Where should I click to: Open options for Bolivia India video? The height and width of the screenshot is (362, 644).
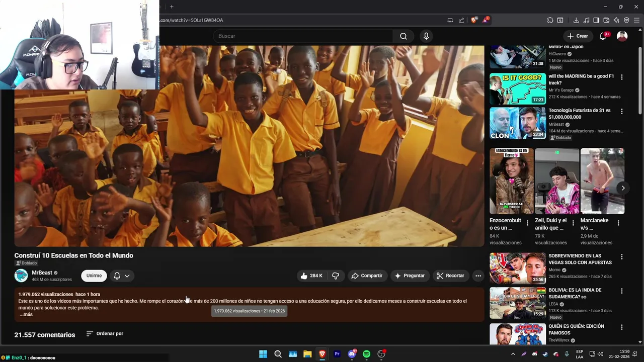click(622, 291)
